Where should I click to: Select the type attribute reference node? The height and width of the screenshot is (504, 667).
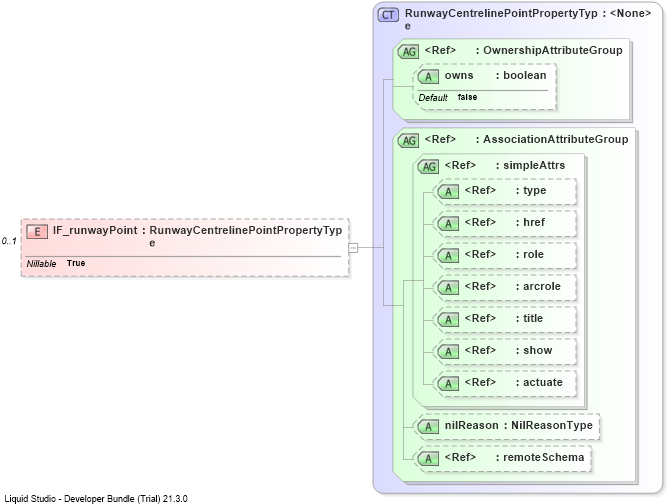click(x=505, y=192)
